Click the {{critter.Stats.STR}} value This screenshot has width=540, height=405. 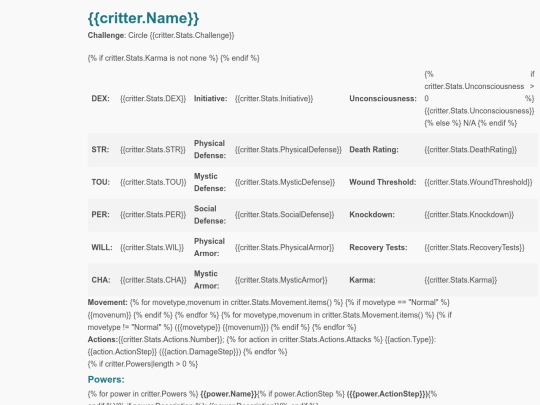(153, 150)
